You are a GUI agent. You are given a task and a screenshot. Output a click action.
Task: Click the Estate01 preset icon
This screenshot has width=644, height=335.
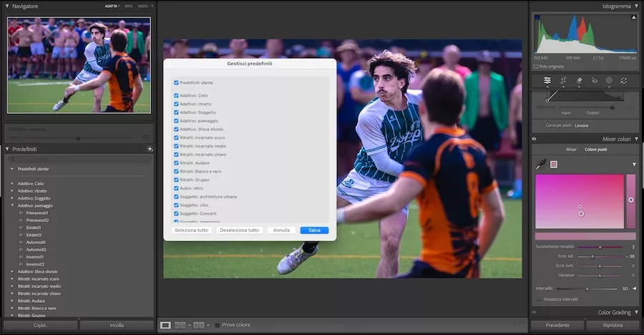tap(21, 228)
